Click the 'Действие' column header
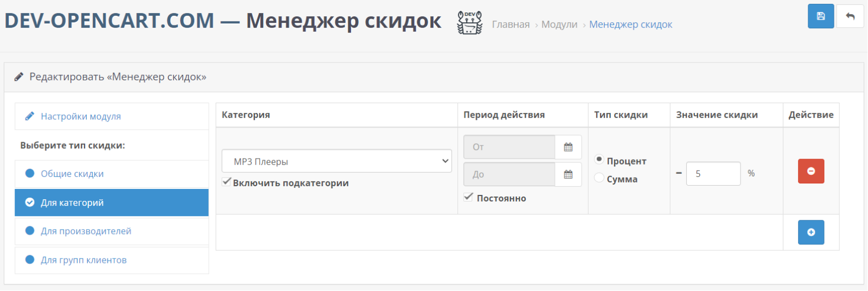The image size is (868, 291). 811,115
